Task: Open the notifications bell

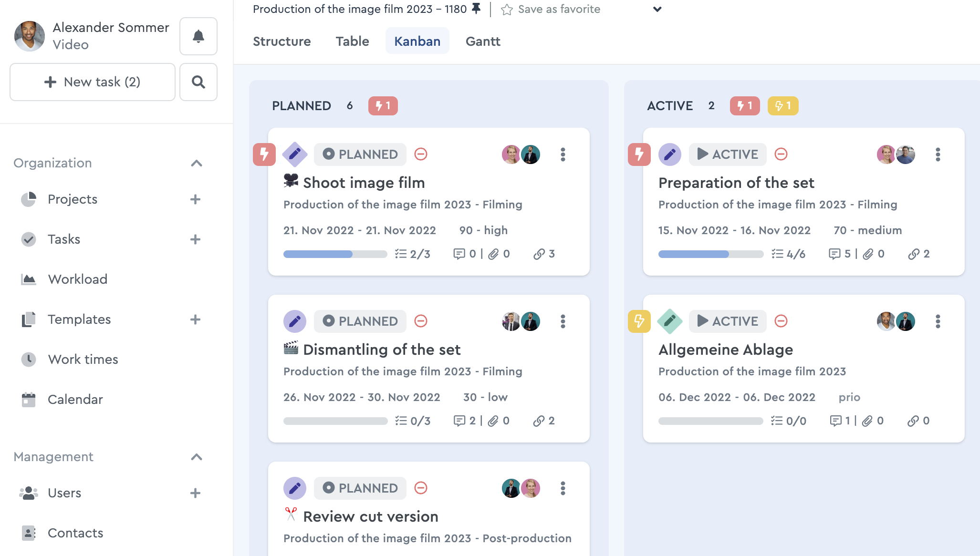Action: (x=198, y=36)
